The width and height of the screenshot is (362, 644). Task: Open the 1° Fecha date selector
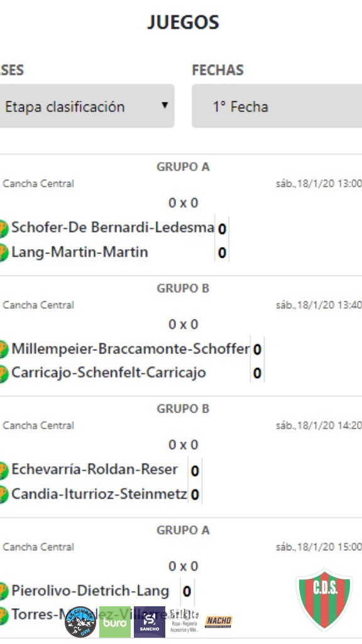coord(277,106)
